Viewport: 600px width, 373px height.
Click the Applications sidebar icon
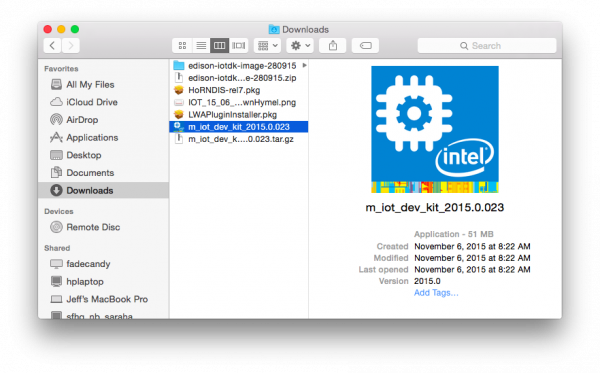(x=56, y=137)
